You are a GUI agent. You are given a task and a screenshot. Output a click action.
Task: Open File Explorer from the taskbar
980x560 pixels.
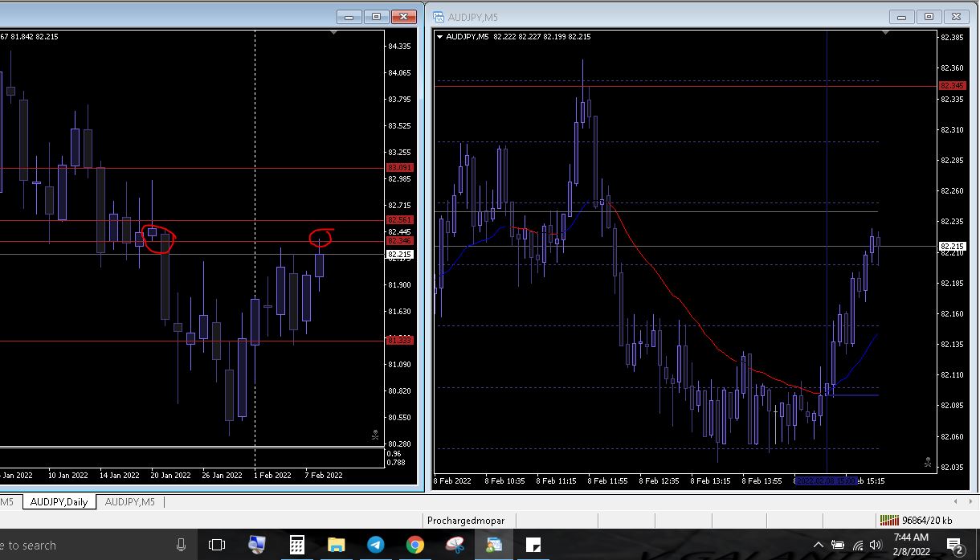(x=336, y=545)
